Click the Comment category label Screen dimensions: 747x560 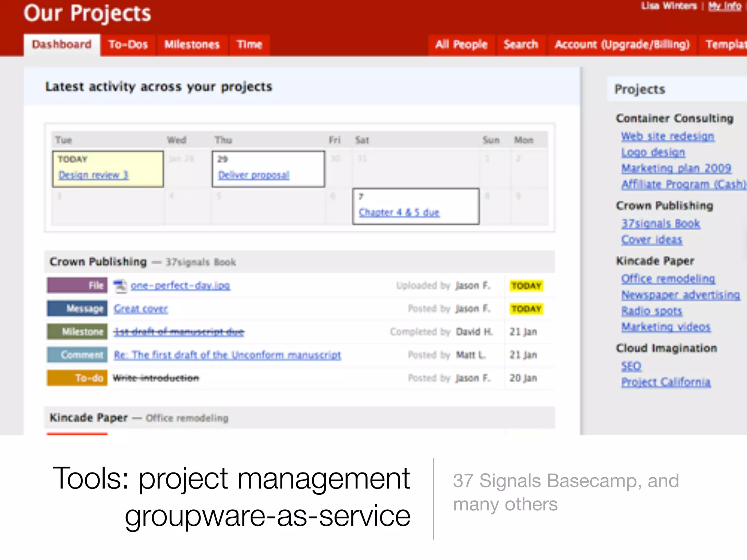tap(77, 355)
